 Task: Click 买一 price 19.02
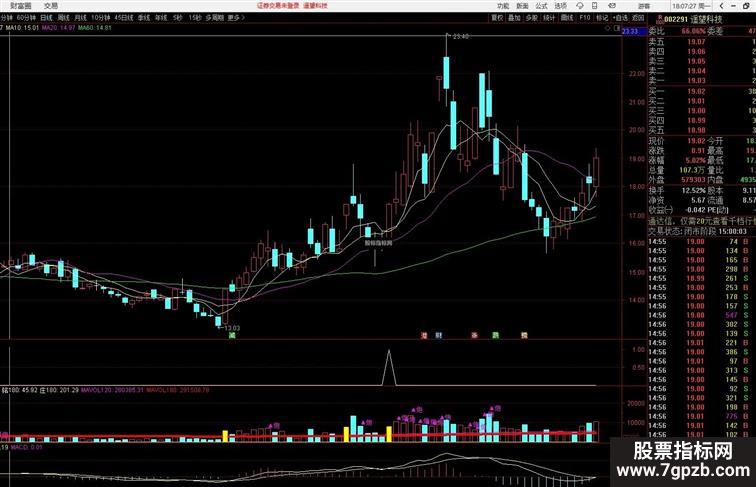click(x=696, y=91)
